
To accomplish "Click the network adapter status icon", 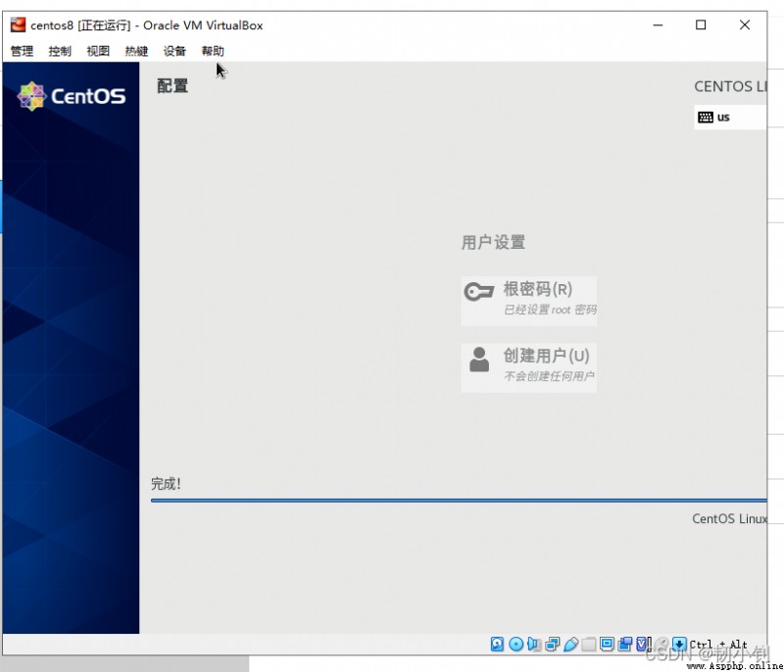I will click(553, 644).
